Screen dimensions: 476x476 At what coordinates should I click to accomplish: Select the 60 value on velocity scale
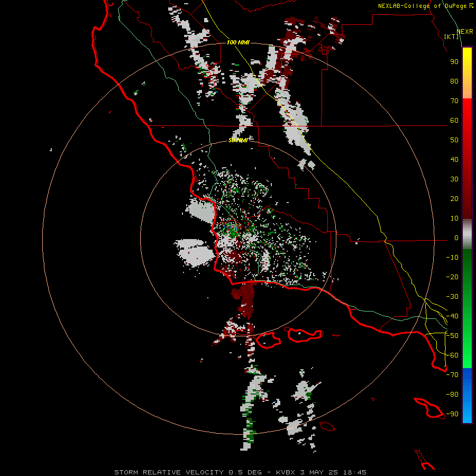[454, 121]
